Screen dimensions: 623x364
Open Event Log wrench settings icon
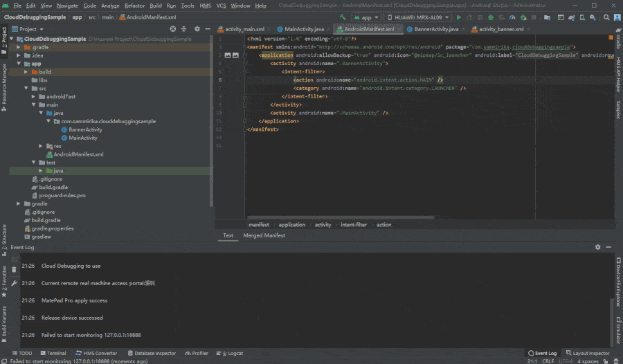(x=14, y=283)
